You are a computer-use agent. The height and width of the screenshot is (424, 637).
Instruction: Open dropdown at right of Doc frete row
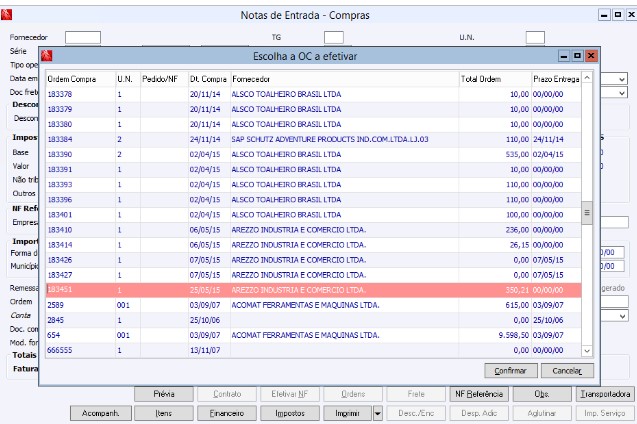(622, 93)
